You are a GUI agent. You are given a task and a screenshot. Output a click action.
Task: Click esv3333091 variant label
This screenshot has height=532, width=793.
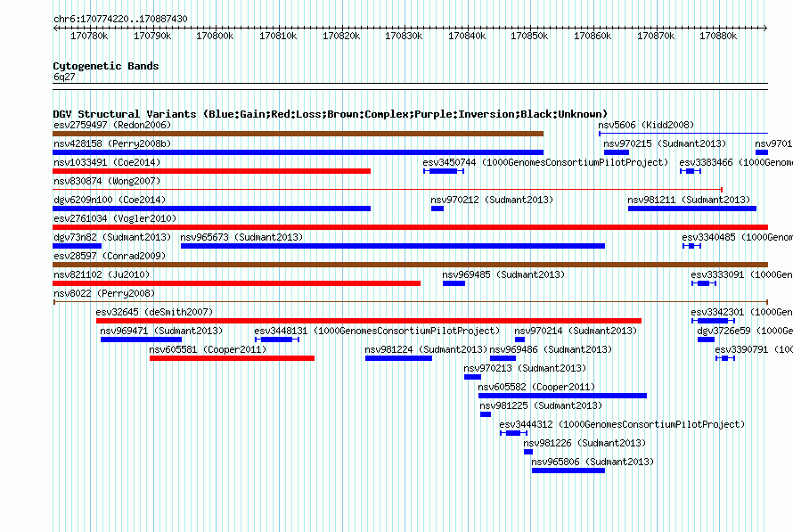(x=742, y=274)
